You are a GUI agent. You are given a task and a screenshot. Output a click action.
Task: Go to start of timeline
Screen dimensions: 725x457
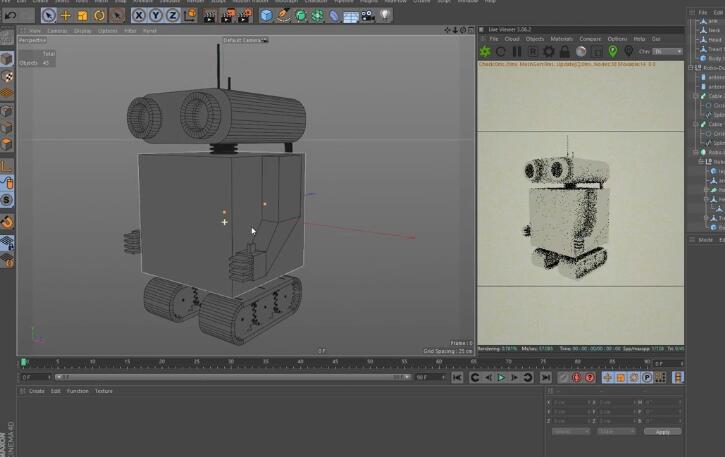(457, 377)
